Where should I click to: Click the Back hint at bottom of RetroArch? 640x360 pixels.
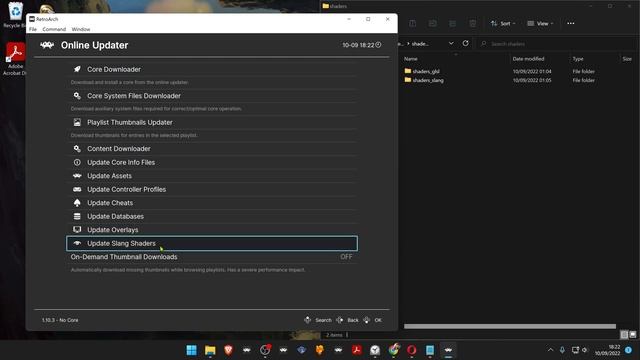click(347, 320)
